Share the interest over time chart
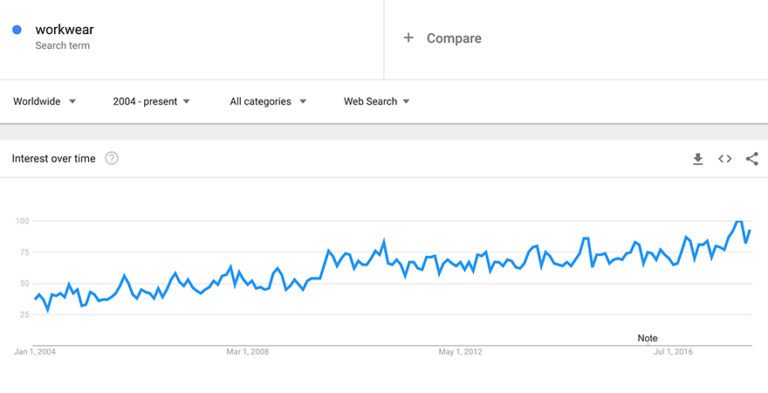768x393 pixels. (x=752, y=159)
